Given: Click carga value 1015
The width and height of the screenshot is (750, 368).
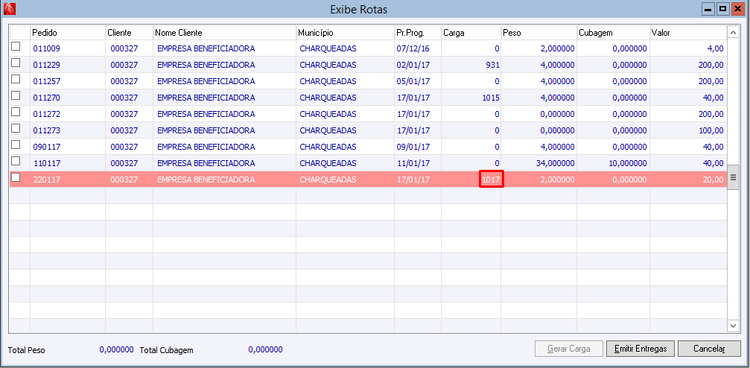Looking at the screenshot, I should coord(491,98).
